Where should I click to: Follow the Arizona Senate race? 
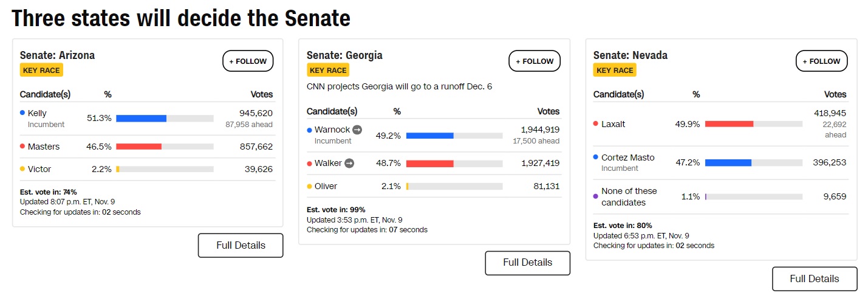(248, 61)
